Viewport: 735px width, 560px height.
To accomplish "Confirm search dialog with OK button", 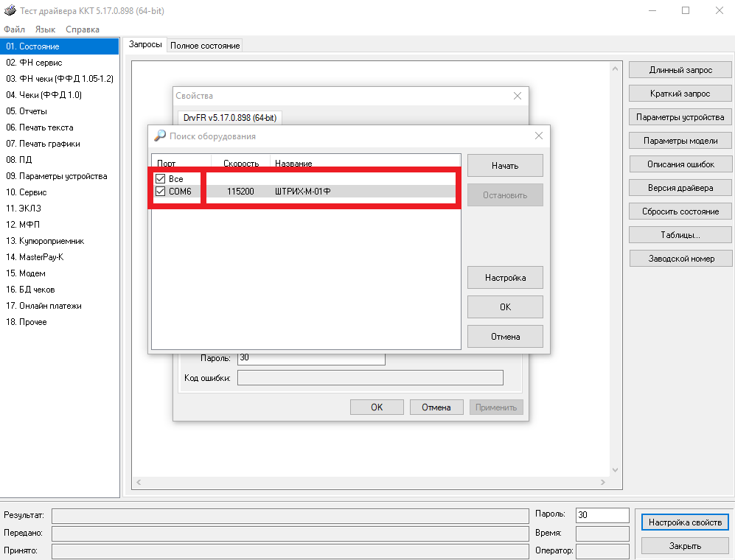I will 505,307.
